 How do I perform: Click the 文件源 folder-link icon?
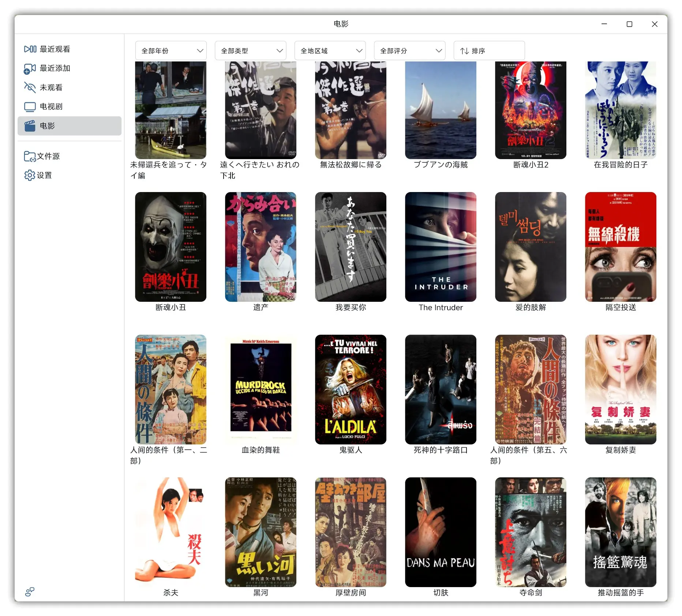pyautogui.click(x=30, y=156)
